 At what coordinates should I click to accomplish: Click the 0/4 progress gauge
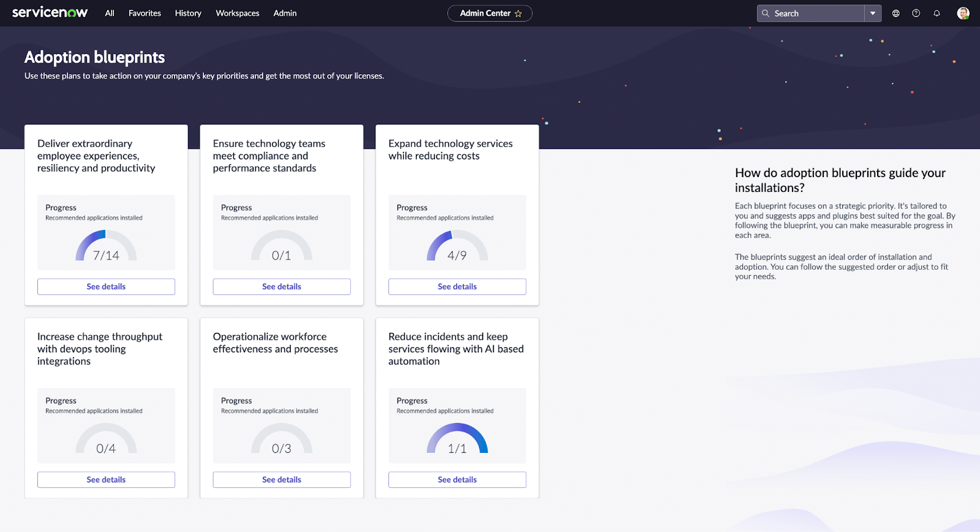106,439
